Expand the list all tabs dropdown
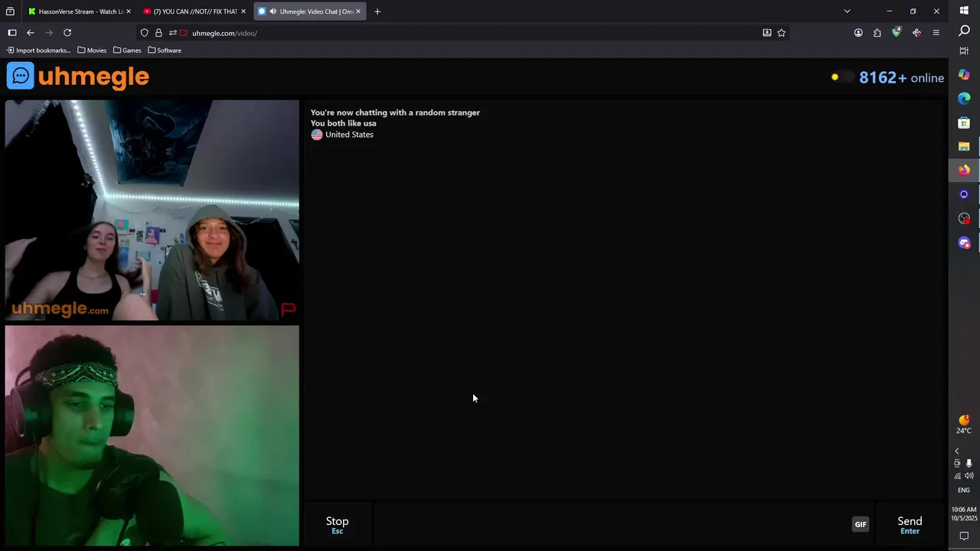The width and height of the screenshot is (980, 551). pos(847,11)
